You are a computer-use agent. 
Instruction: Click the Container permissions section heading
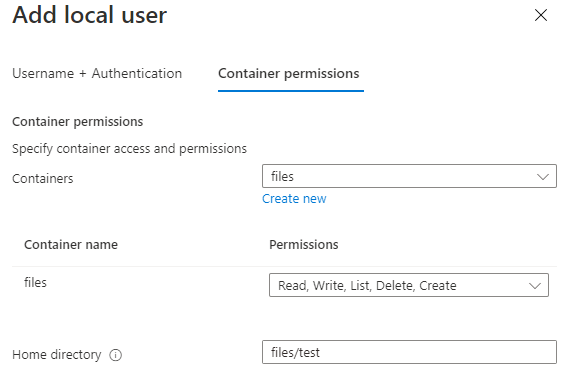pos(77,122)
